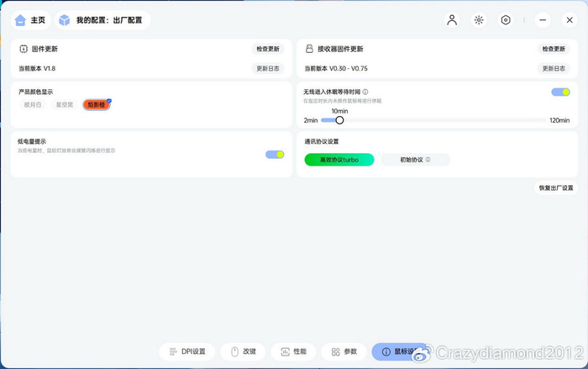
Task: Go to the 性能 performance tab
Action: [294, 351]
